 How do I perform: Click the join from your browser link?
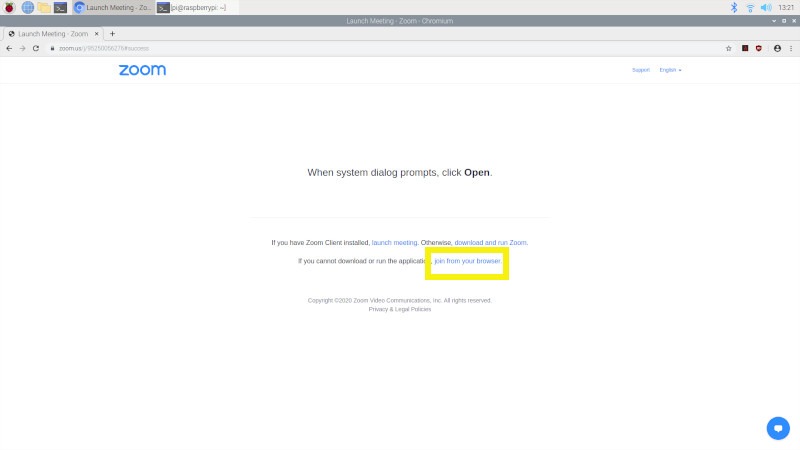(467, 261)
